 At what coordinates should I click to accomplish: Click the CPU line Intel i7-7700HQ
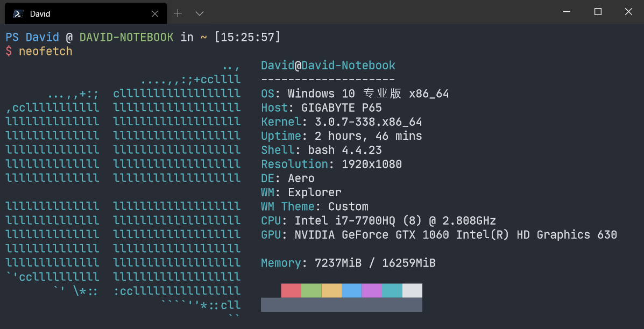[379, 221]
